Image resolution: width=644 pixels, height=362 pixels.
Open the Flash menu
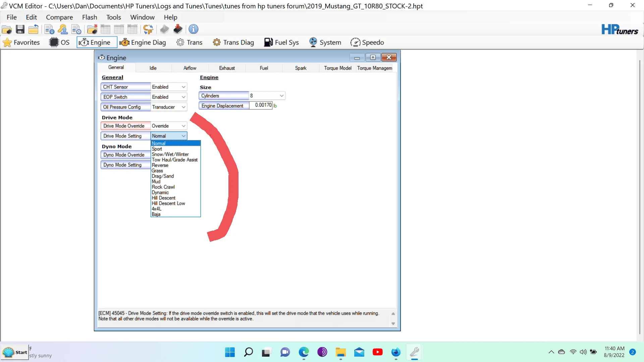(90, 17)
